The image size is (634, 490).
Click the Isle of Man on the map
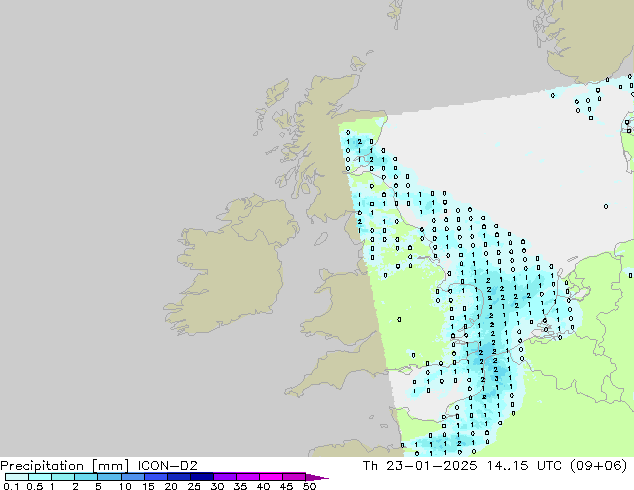tap(321, 239)
